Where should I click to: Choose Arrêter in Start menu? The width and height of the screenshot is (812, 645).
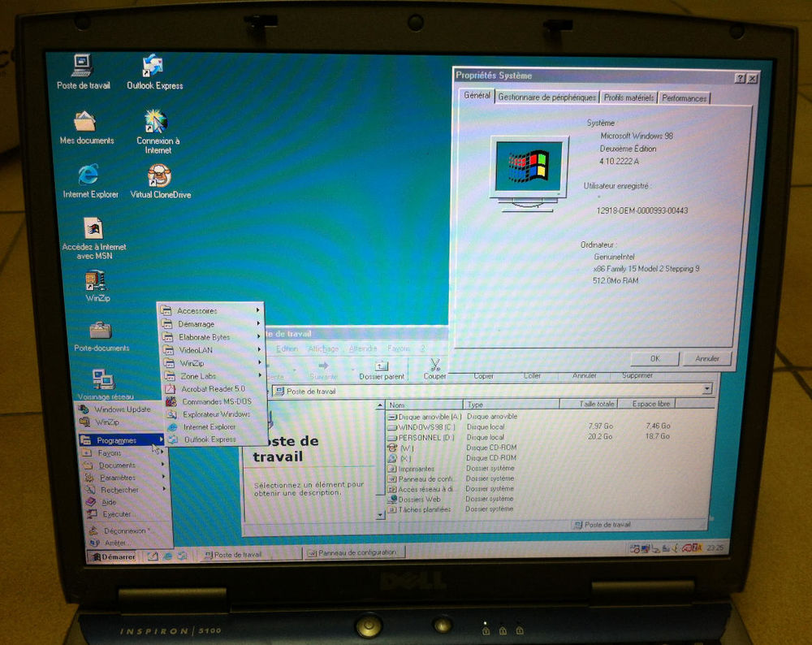(x=127, y=543)
